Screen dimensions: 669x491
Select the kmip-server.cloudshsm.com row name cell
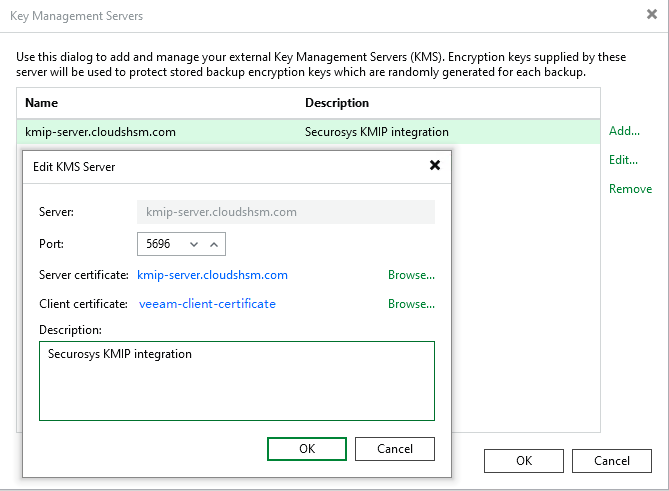100,132
